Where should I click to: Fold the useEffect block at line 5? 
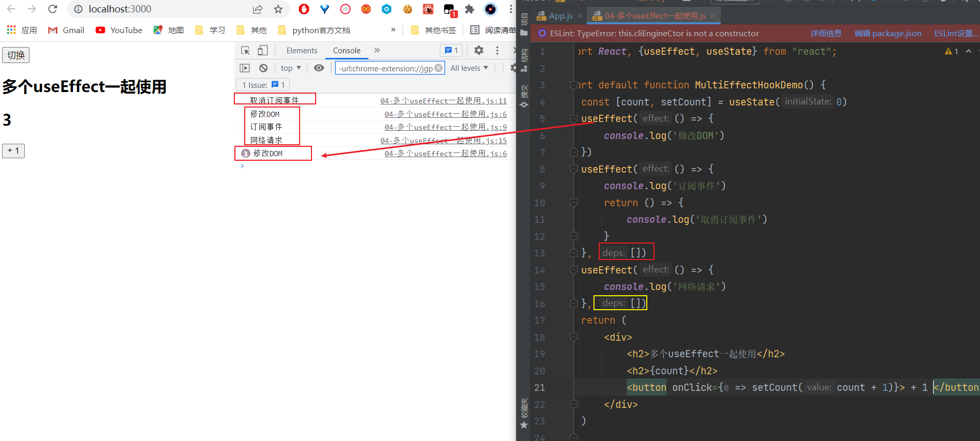(573, 119)
